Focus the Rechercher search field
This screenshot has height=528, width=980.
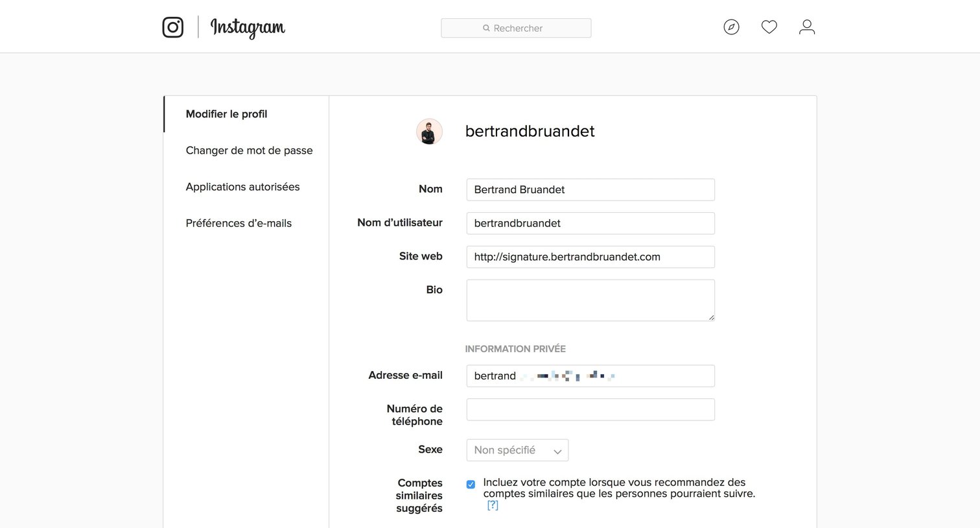tap(516, 28)
